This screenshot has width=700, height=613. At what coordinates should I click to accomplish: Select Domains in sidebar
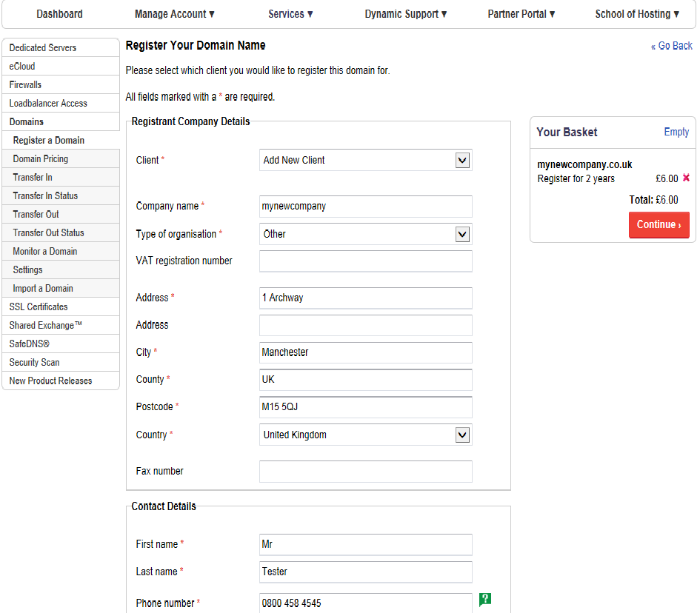point(61,122)
